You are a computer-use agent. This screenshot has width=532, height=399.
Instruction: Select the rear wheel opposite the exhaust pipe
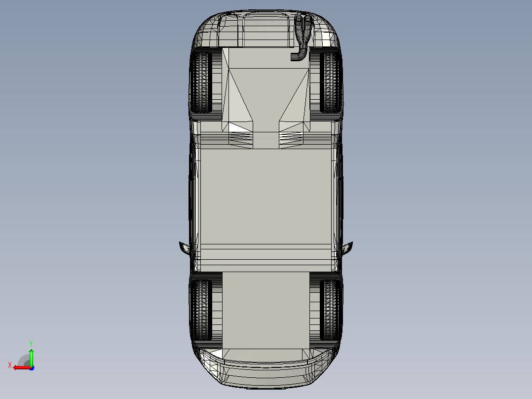[x=202, y=82]
